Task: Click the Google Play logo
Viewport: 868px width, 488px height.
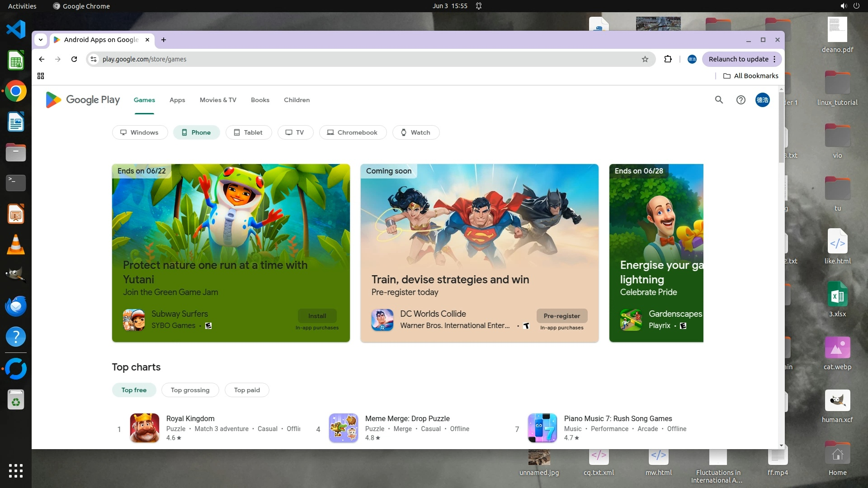Action: (x=83, y=100)
